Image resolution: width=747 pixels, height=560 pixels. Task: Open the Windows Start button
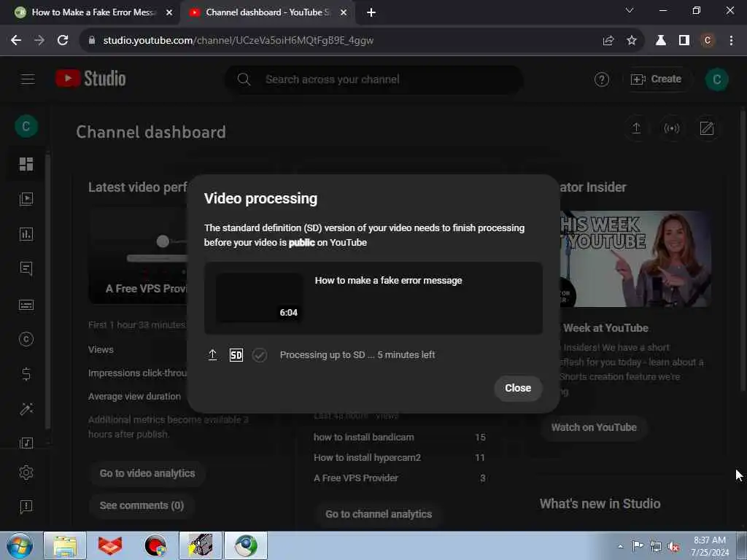[20, 545]
